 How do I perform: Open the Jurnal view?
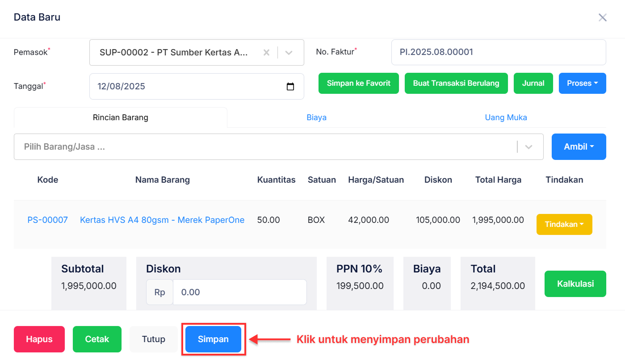[533, 83]
